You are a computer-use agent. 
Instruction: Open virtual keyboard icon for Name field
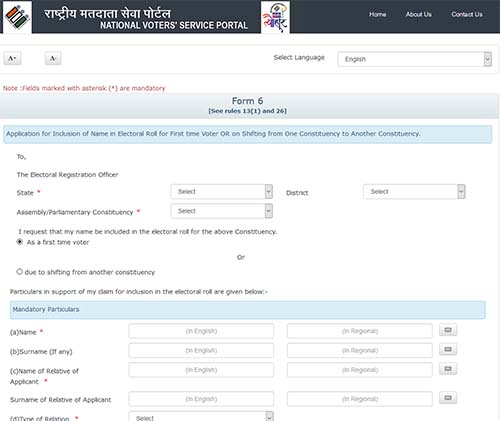(x=448, y=330)
